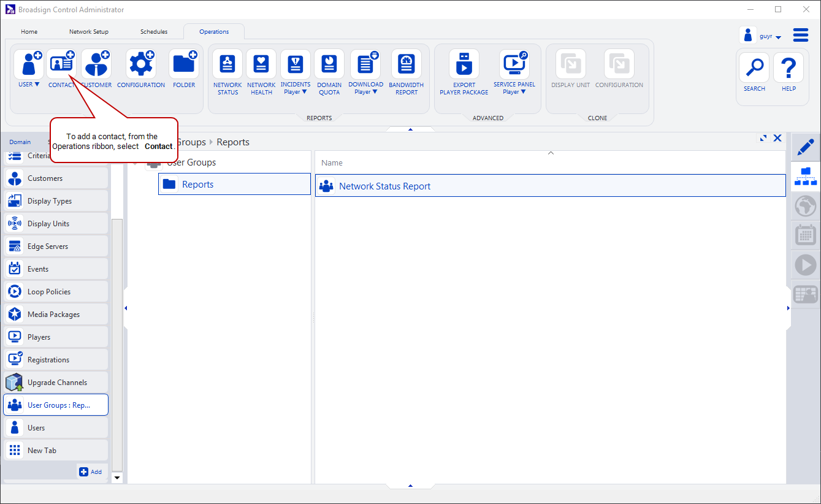Sort by the Name column header

tap(550, 163)
